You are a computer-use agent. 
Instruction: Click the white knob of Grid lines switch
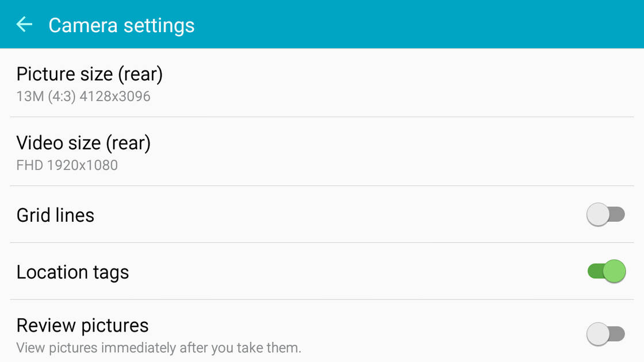tap(598, 215)
